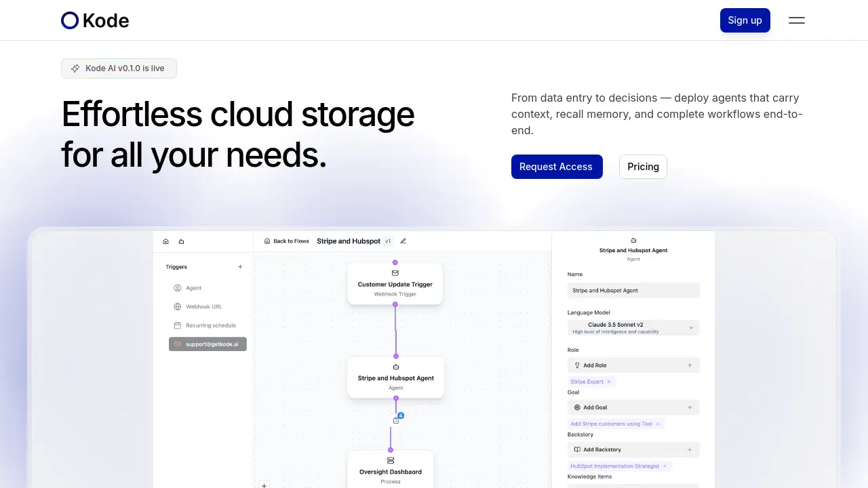The image size is (868, 488).
Task: Select the Agent trigger item
Action: click(x=208, y=288)
